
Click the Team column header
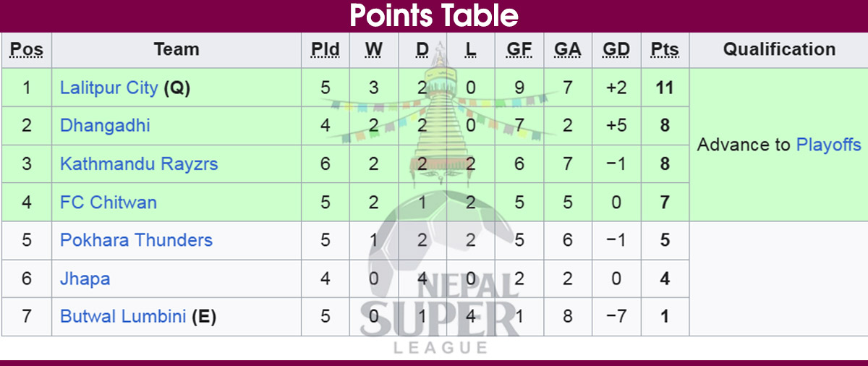pyautogui.click(x=176, y=50)
